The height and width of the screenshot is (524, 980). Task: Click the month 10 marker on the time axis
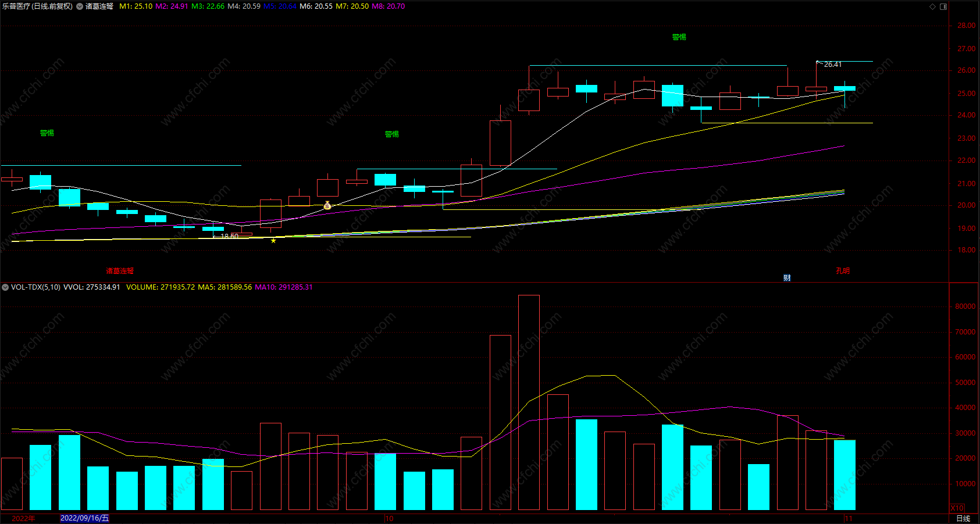pyautogui.click(x=389, y=518)
